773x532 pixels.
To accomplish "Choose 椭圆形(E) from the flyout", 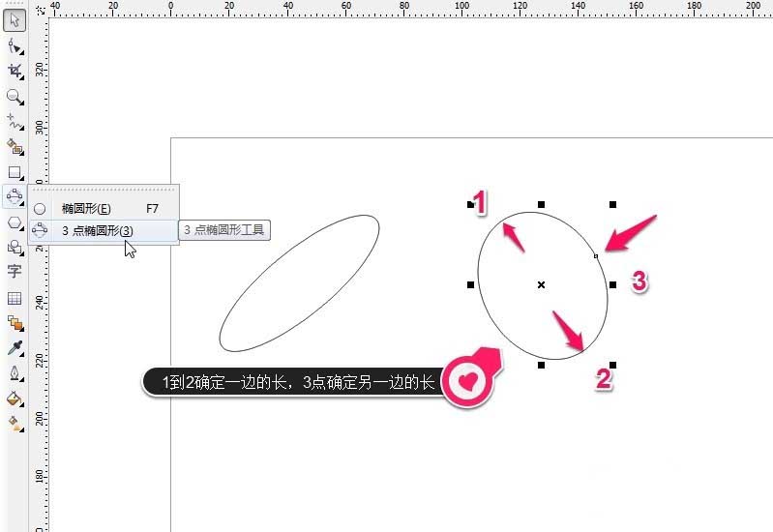I will click(x=104, y=209).
